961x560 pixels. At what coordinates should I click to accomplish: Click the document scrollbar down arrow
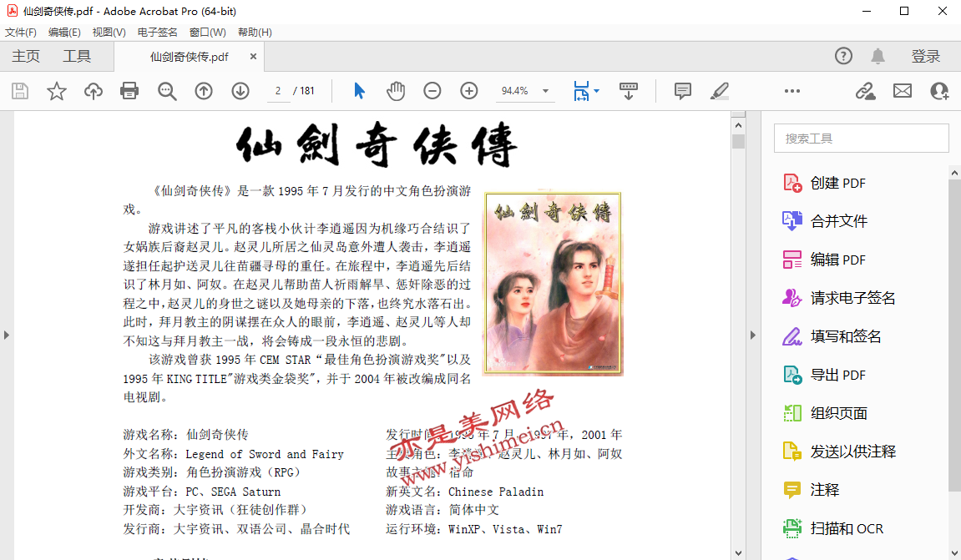[x=739, y=552]
